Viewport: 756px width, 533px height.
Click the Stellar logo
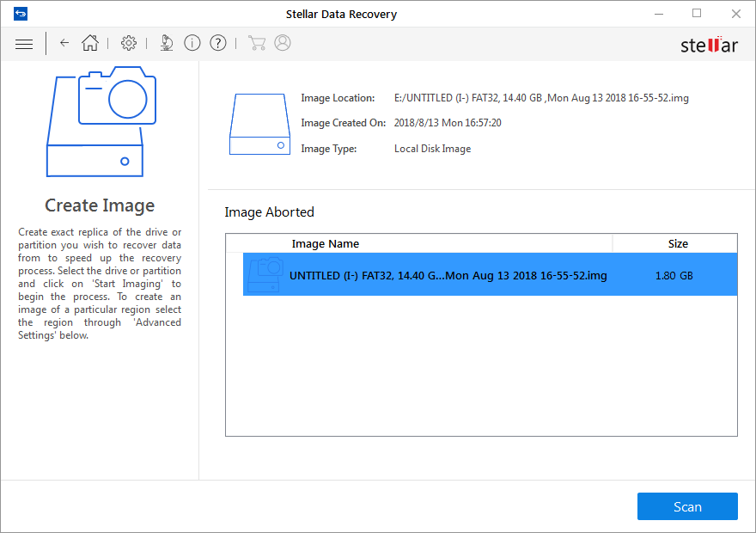709,45
